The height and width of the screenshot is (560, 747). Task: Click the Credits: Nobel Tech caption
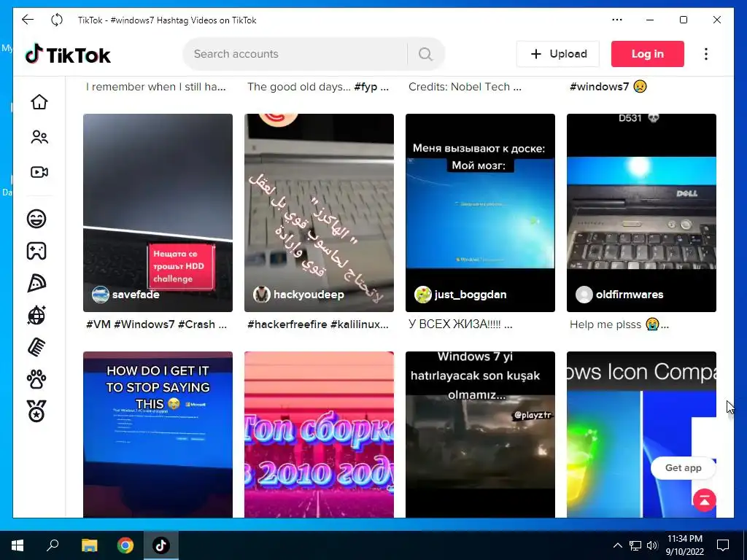(465, 87)
